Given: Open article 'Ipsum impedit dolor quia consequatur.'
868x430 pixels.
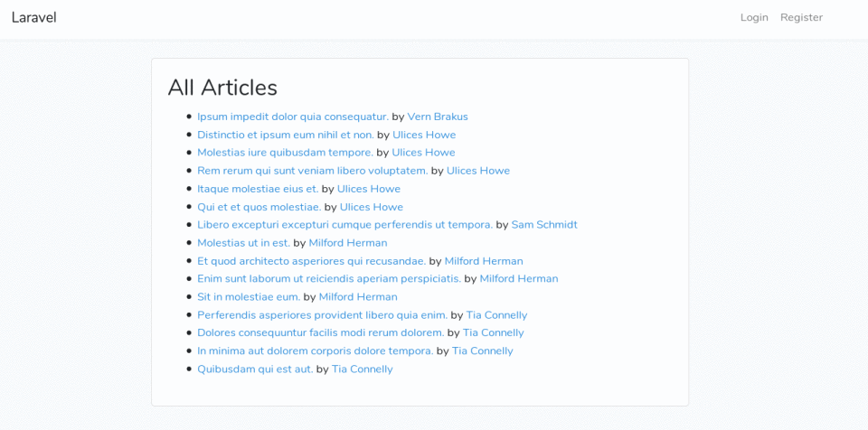Looking at the screenshot, I should 292,117.
